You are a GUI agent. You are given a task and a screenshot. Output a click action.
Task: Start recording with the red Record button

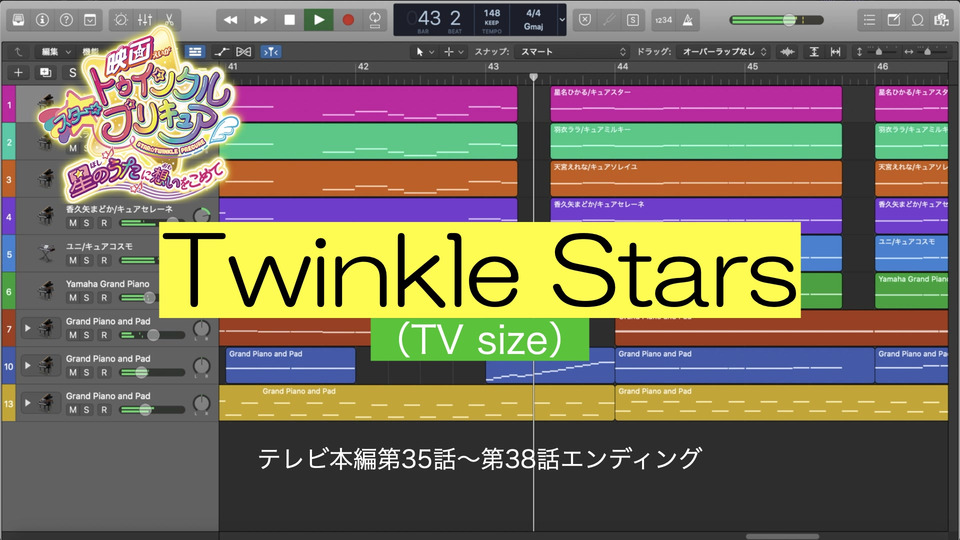pyautogui.click(x=348, y=20)
